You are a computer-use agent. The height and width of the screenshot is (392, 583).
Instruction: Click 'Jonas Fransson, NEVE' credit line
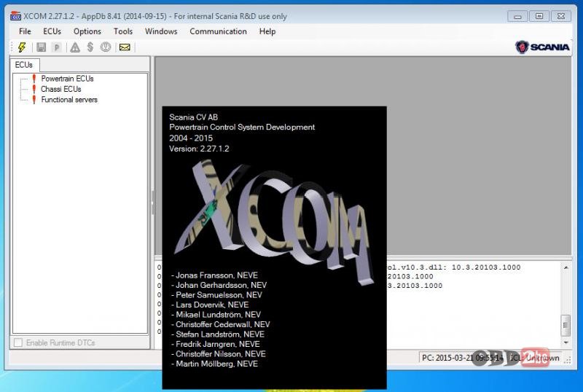point(214,275)
